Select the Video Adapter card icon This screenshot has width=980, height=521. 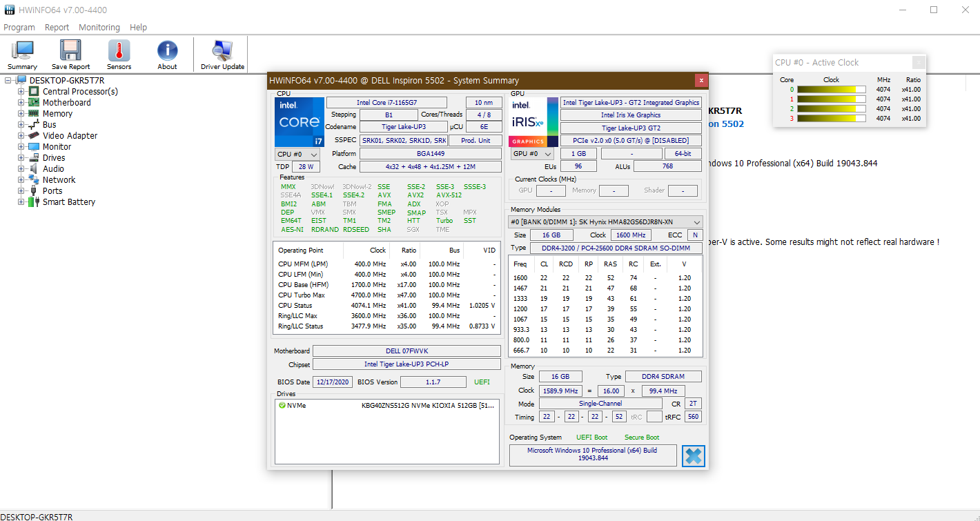[33, 135]
